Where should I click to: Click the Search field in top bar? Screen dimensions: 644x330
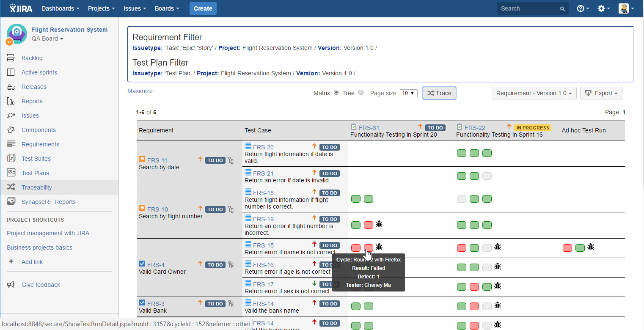pyautogui.click(x=529, y=8)
